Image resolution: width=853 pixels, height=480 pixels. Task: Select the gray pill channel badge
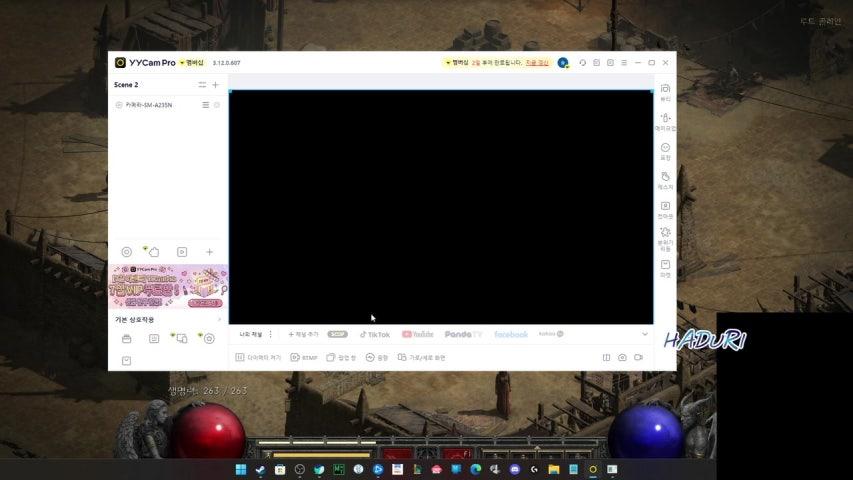pyautogui.click(x=337, y=334)
